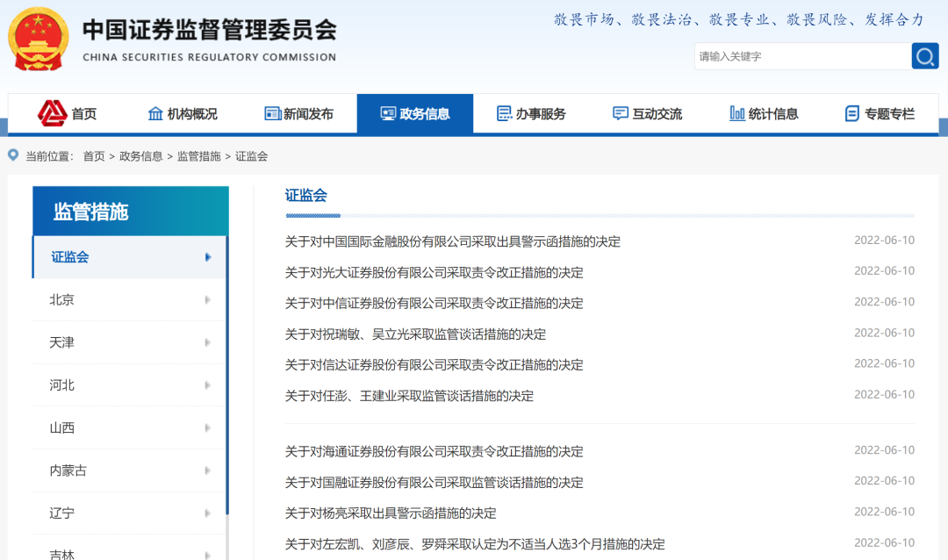
Task: Expand the 北京 sidebar arrow
Action: click(208, 299)
